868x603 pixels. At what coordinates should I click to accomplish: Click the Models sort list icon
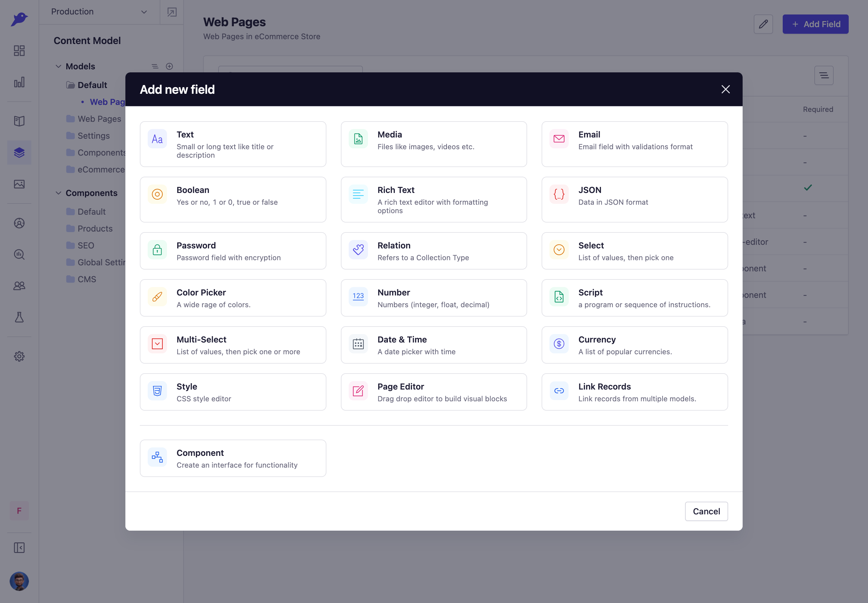point(155,66)
